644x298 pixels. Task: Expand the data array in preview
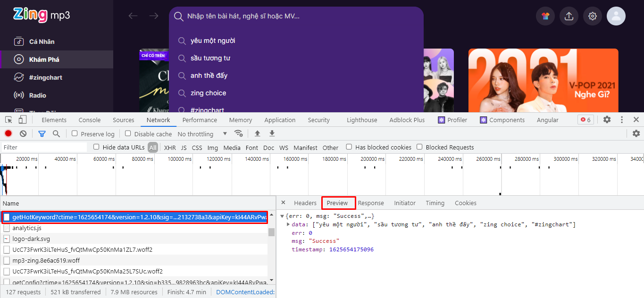tap(288, 224)
